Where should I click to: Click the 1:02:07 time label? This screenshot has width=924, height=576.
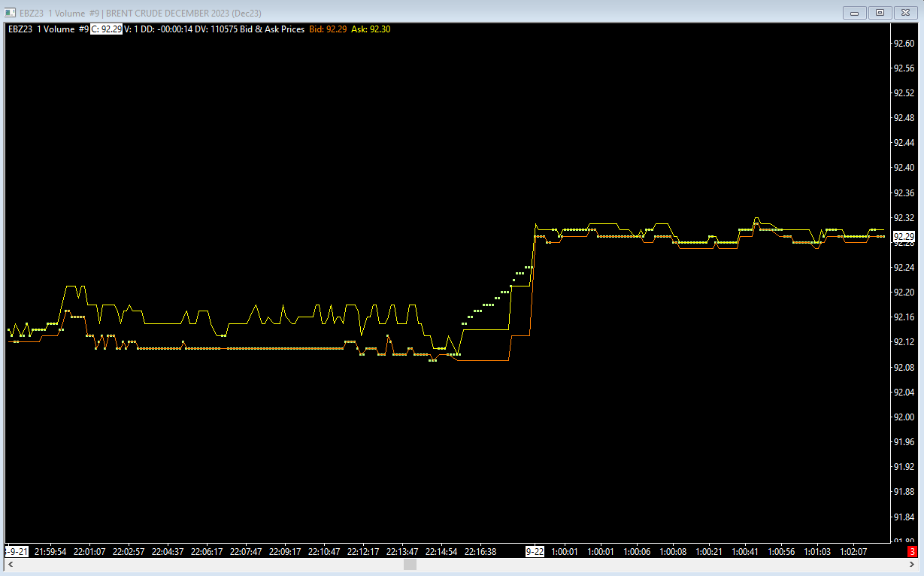(x=853, y=551)
